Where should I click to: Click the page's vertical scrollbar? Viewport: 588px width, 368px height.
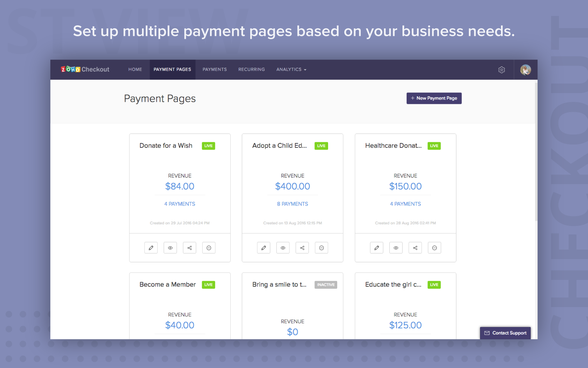[536, 152]
